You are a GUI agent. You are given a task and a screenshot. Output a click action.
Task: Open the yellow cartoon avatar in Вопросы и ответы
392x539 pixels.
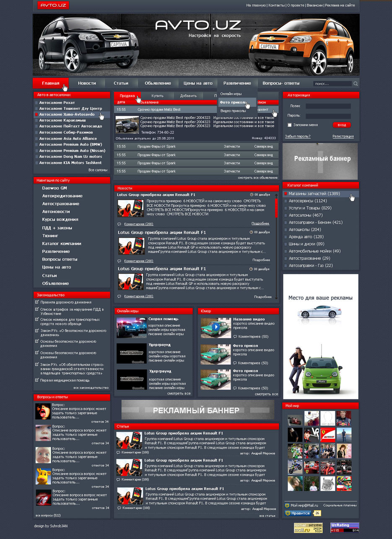point(43,476)
